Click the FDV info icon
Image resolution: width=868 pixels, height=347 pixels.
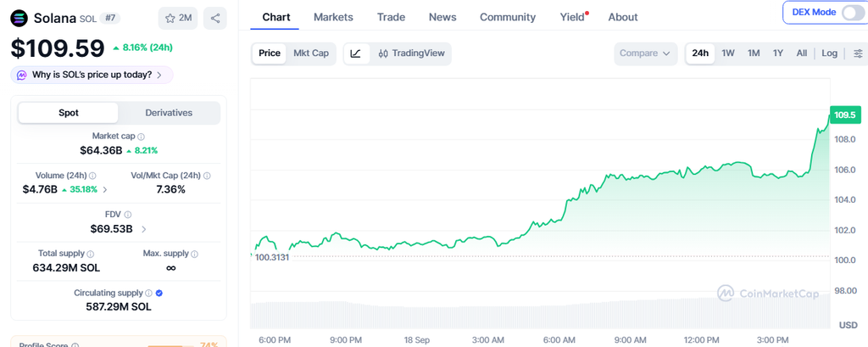(128, 215)
